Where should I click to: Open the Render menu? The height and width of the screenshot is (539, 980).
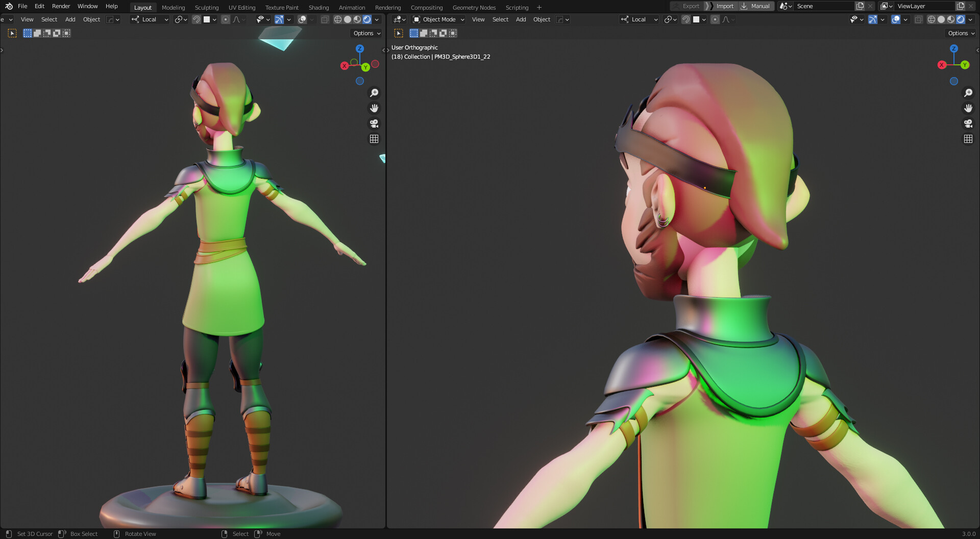(x=61, y=6)
